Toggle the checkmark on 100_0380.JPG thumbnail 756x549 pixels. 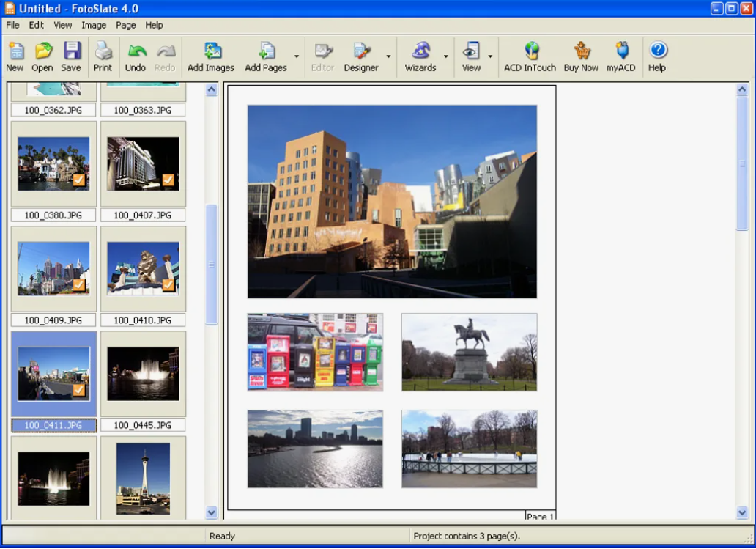click(79, 180)
